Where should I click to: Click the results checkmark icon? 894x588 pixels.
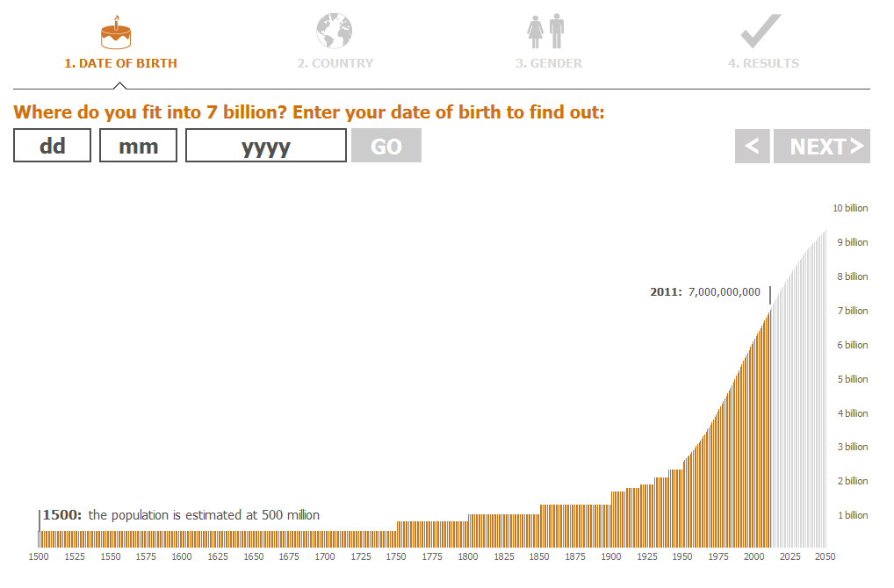point(761,32)
